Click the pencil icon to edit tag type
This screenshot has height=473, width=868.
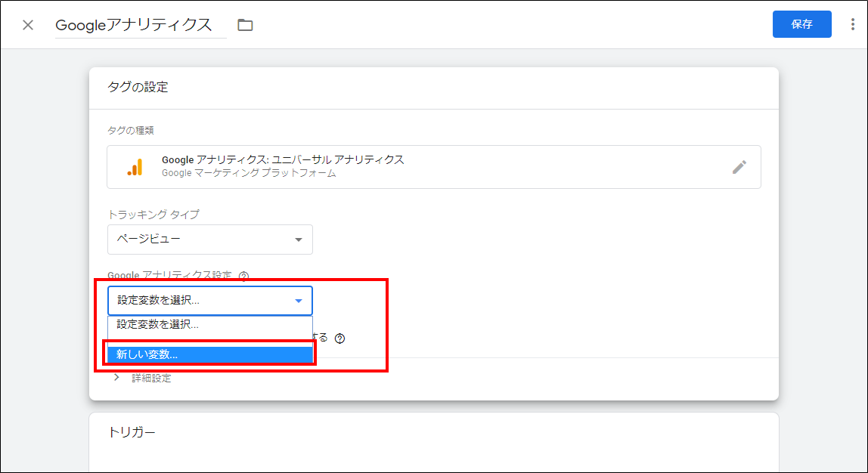739,167
